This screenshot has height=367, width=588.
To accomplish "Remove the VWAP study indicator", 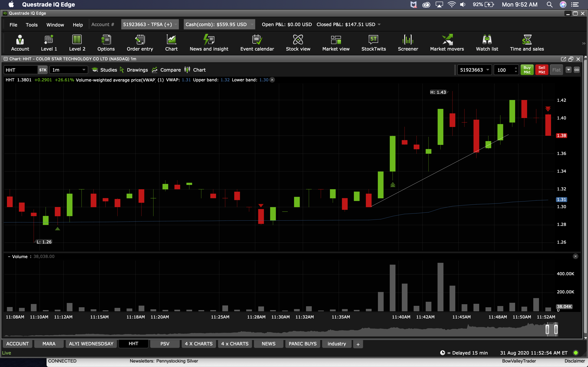I will pos(272,80).
